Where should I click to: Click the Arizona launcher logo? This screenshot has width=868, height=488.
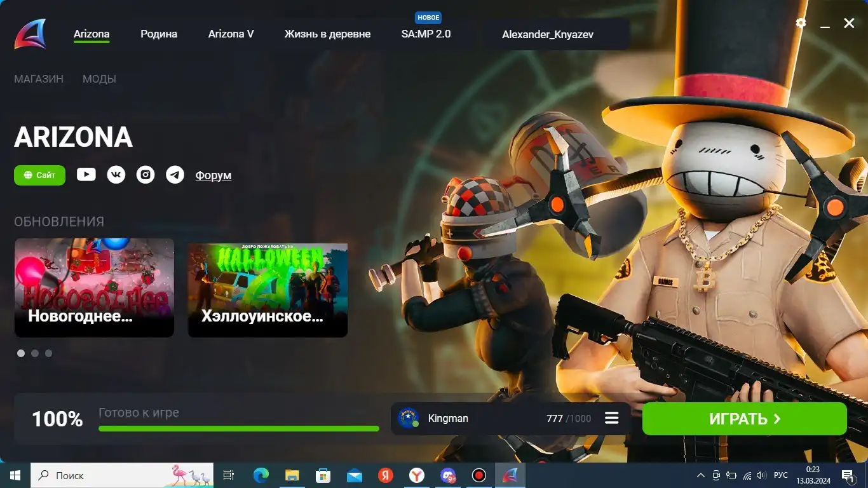point(31,34)
